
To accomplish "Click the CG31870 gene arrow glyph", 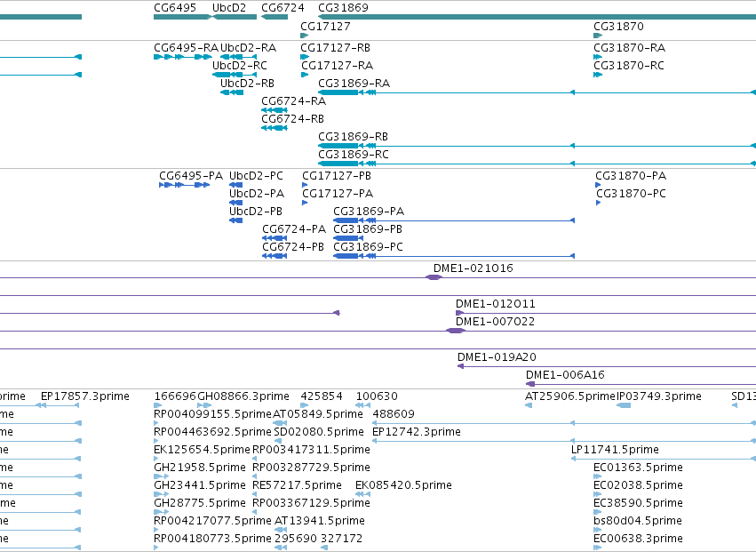I will point(598,36).
